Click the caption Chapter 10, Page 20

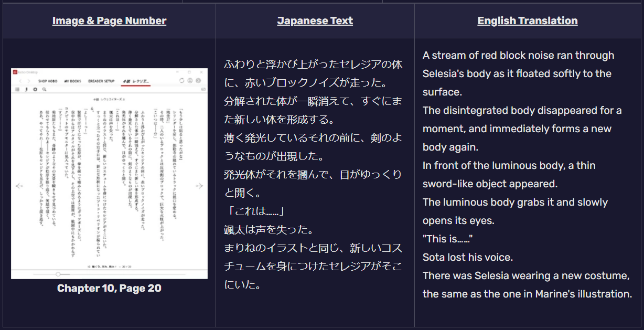click(x=109, y=288)
